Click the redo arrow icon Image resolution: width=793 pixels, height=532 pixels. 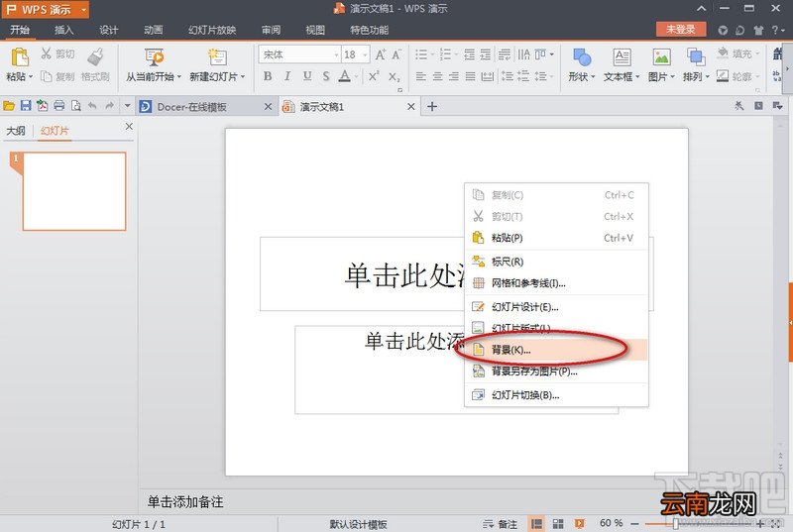click(109, 106)
